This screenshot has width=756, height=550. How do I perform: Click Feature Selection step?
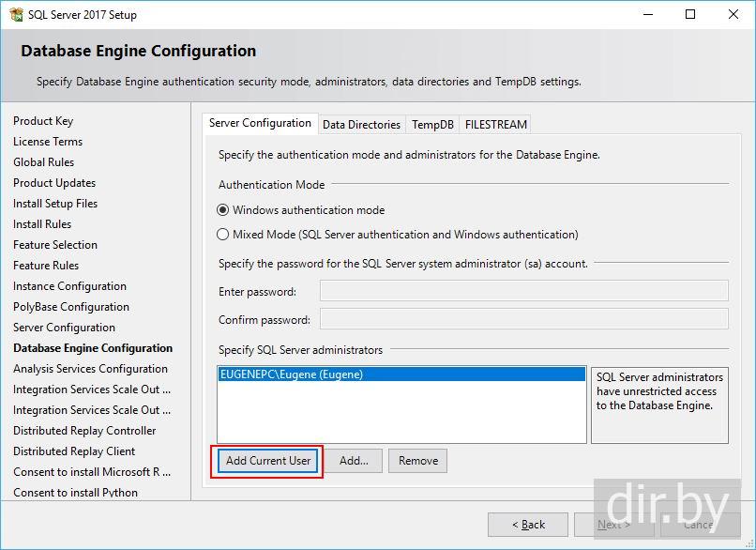tap(55, 245)
